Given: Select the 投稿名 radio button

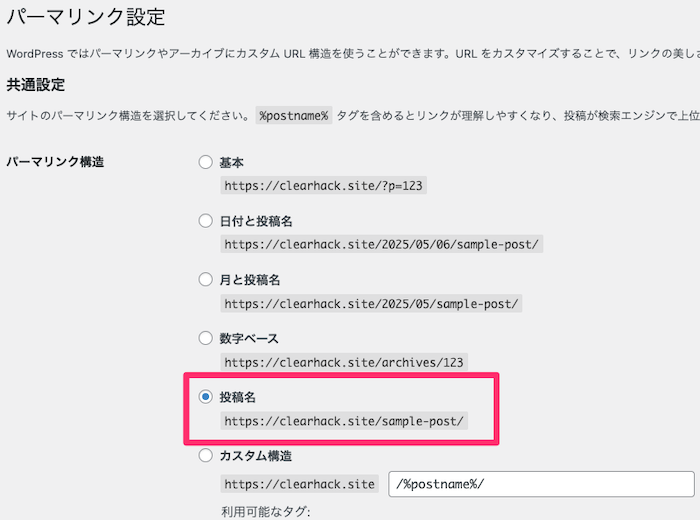Looking at the screenshot, I should pos(205,396).
